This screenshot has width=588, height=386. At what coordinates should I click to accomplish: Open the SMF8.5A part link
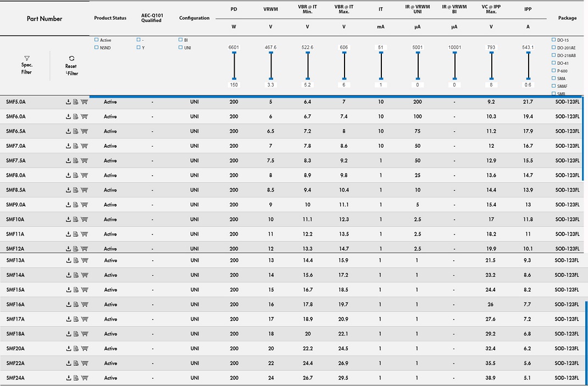click(x=15, y=190)
